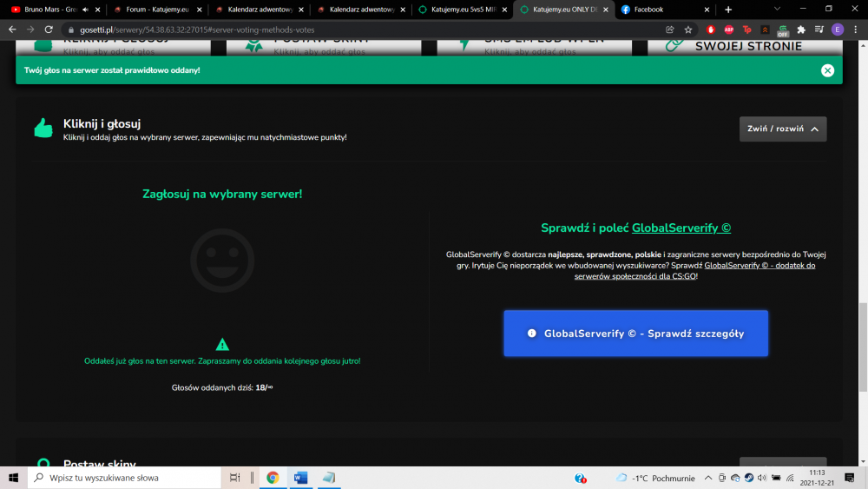868x489 pixels.
Task: Open a new browser tab
Action: pyautogui.click(x=728, y=10)
